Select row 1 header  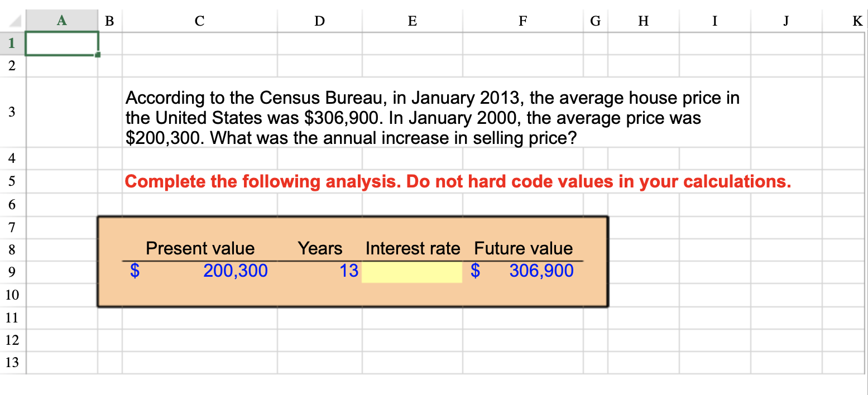[x=11, y=43]
